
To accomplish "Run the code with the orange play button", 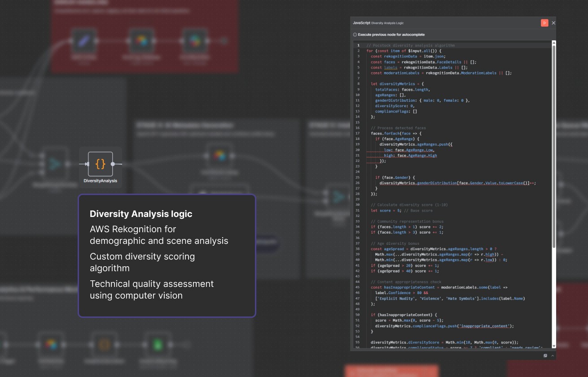I will point(544,23).
